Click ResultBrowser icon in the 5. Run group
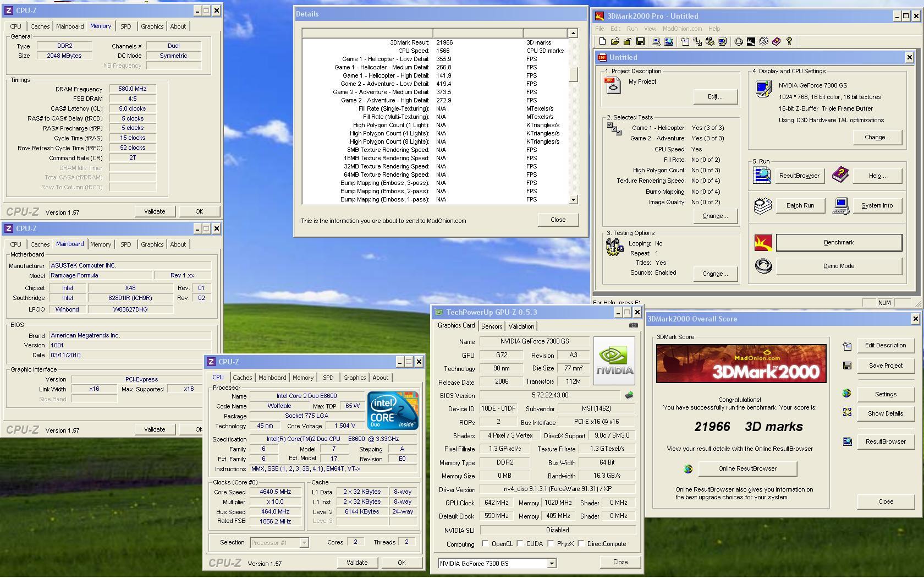The image size is (924, 578). (x=762, y=175)
